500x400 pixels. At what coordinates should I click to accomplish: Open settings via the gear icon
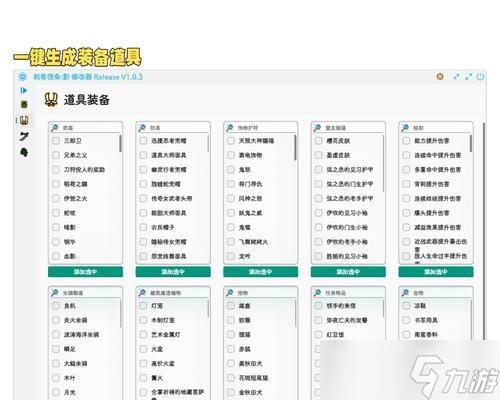pyautogui.click(x=440, y=77)
